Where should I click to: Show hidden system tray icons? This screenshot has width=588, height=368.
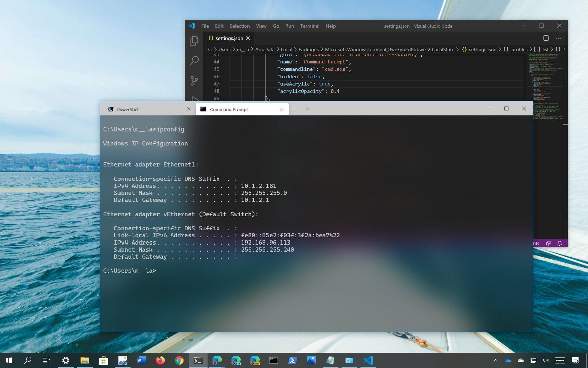point(495,360)
